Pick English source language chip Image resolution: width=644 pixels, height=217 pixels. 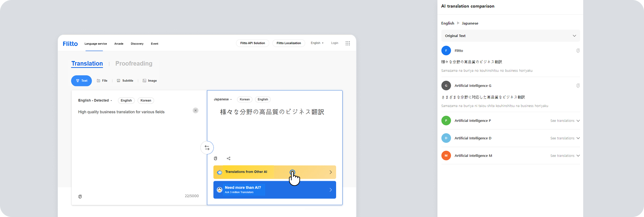[x=126, y=101]
